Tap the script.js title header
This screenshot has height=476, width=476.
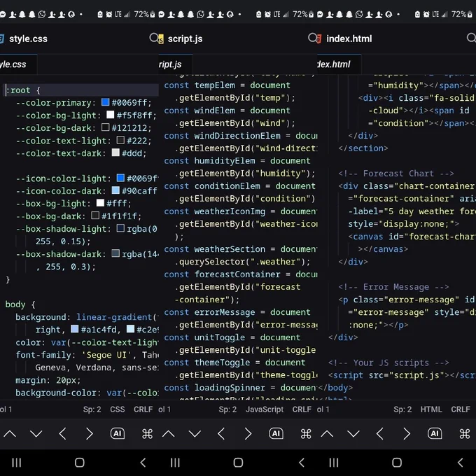(x=185, y=39)
